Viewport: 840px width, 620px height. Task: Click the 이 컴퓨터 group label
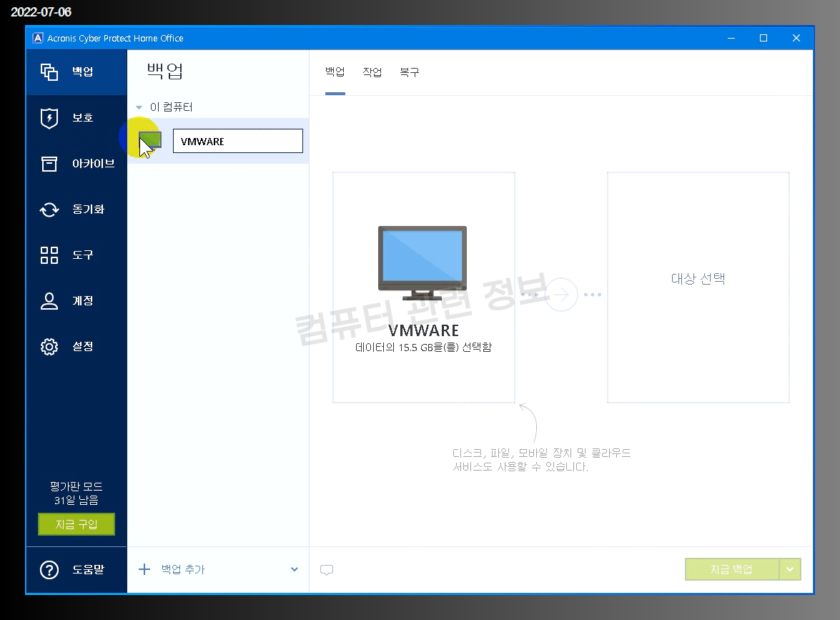171,107
